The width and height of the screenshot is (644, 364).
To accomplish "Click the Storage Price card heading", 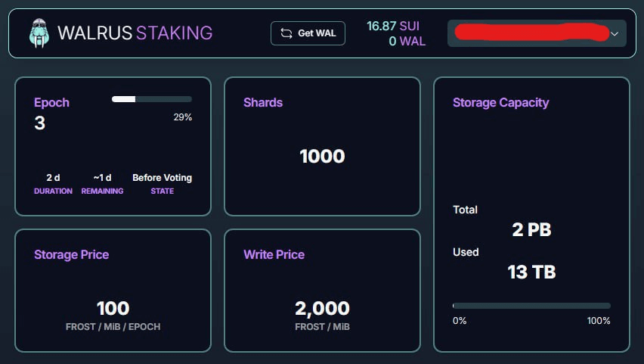I will point(72,254).
